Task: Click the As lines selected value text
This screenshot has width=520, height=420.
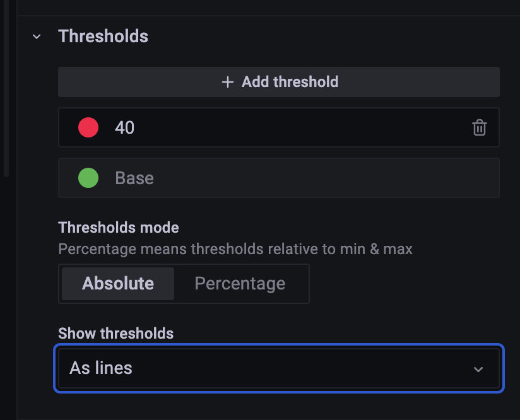Action: point(101,368)
